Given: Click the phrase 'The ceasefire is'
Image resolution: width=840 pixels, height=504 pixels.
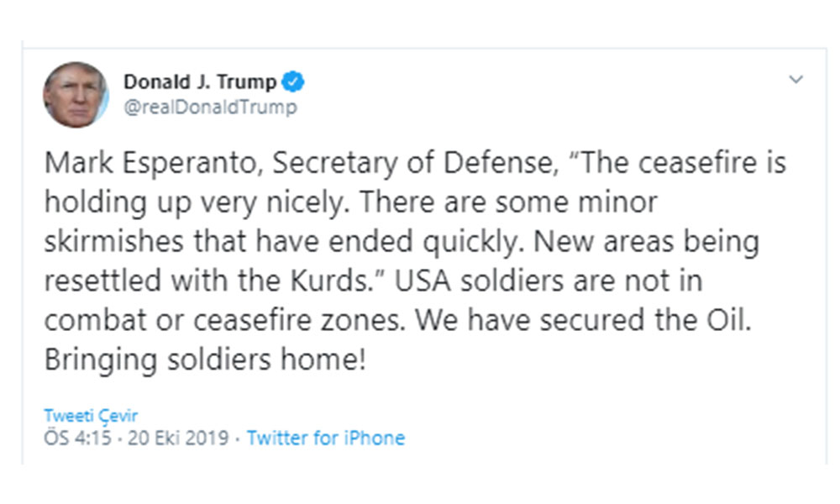Looking at the screenshot, I should (679, 163).
